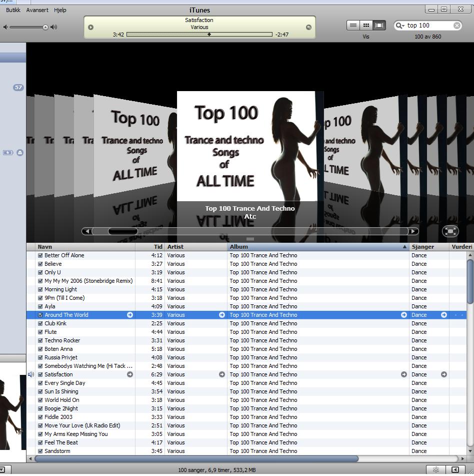Click the volume slider knob
The width and height of the screenshot is (474, 476).
click(x=45, y=28)
